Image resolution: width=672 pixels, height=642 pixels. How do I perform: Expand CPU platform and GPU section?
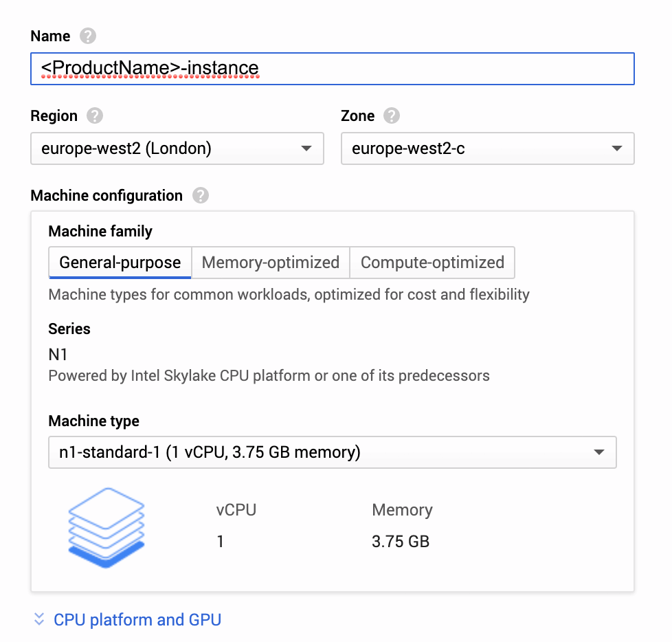pyautogui.click(x=137, y=619)
